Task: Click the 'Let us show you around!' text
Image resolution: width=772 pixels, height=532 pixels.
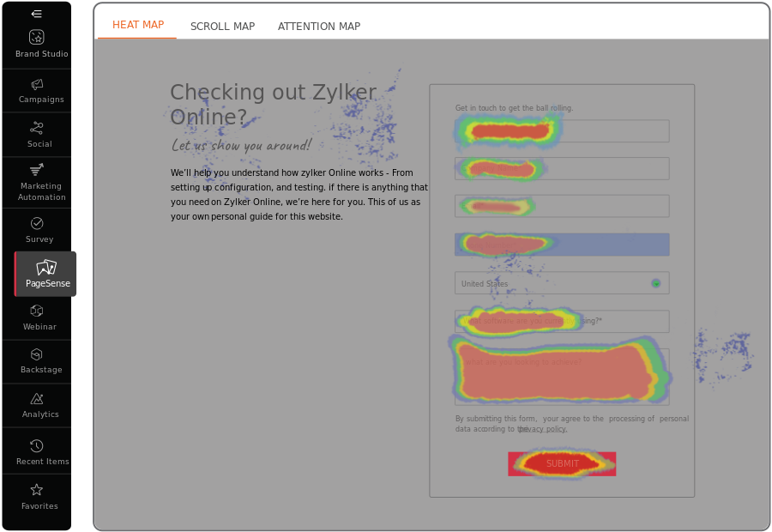Action: tap(241, 145)
